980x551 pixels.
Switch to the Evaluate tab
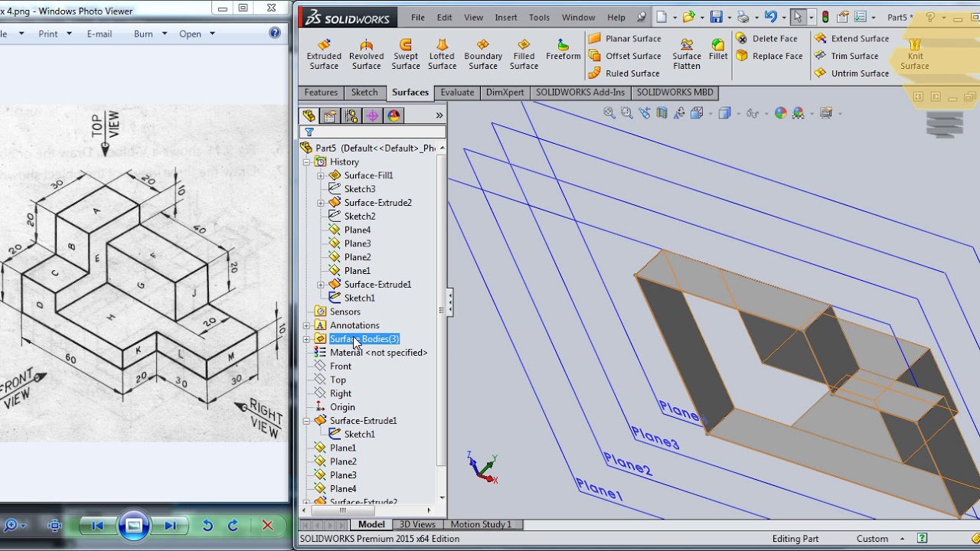coord(457,93)
